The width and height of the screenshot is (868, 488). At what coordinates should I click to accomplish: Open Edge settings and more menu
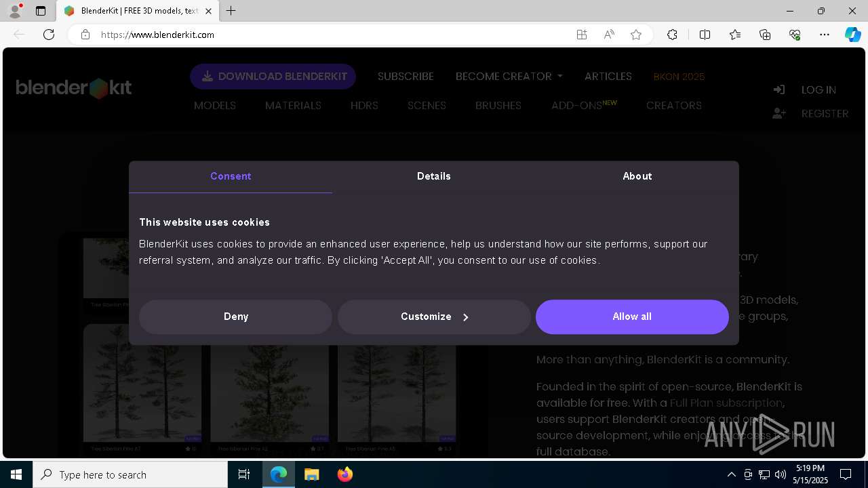[x=825, y=35]
